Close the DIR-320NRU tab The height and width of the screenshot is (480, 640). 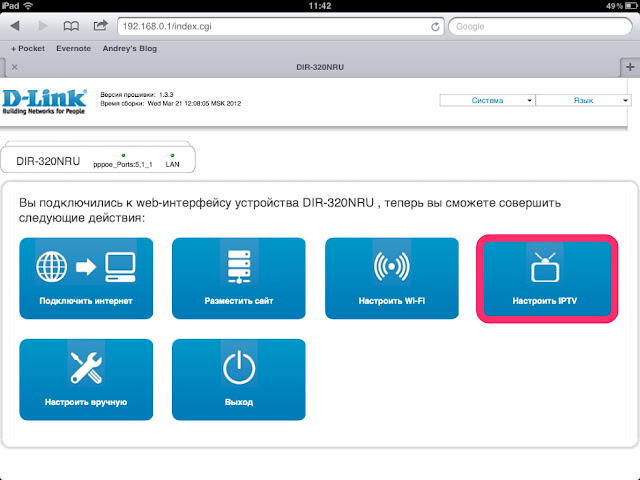click(15, 67)
